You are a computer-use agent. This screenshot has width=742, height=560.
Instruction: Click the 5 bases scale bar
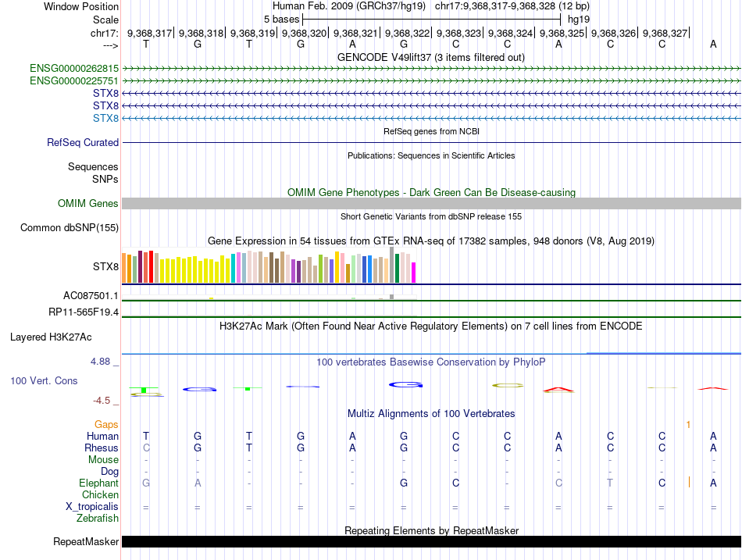pyautogui.click(x=431, y=18)
